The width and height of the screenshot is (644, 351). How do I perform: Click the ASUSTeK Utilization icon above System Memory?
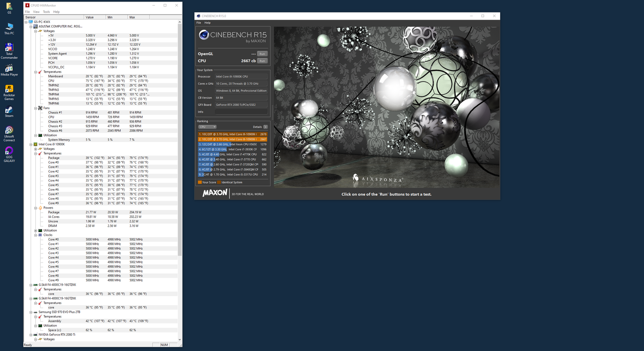(x=40, y=135)
